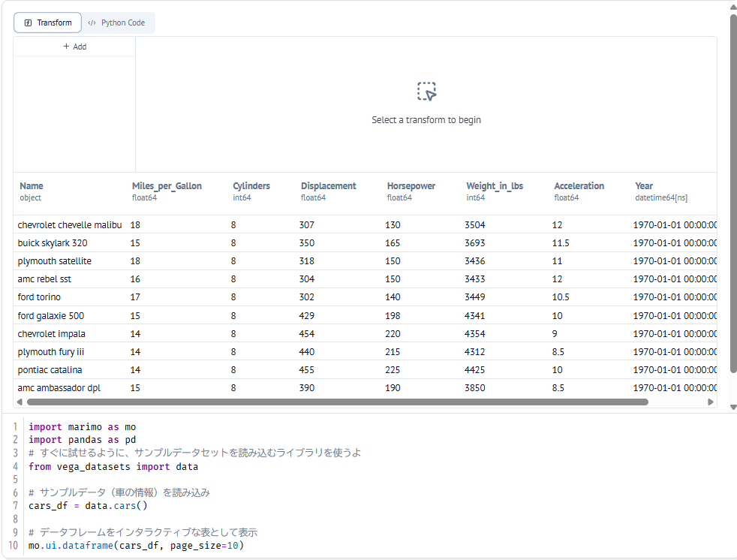This screenshot has width=737, height=560.
Task: Click the page scroll-down arrow
Action: pos(732,408)
